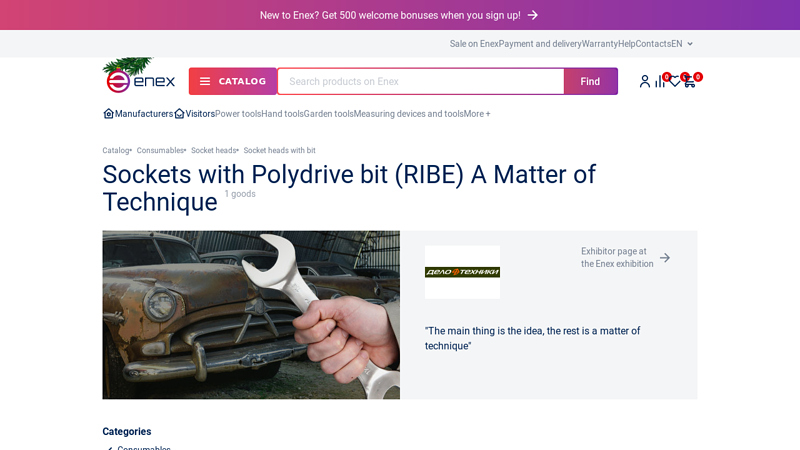The image size is (800, 450).
Task: Click the Categories heading
Action: coord(127,432)
